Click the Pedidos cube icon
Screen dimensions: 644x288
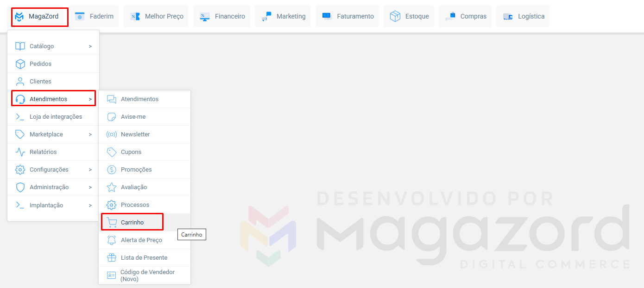pyautogui.click(x=20, y=64)
